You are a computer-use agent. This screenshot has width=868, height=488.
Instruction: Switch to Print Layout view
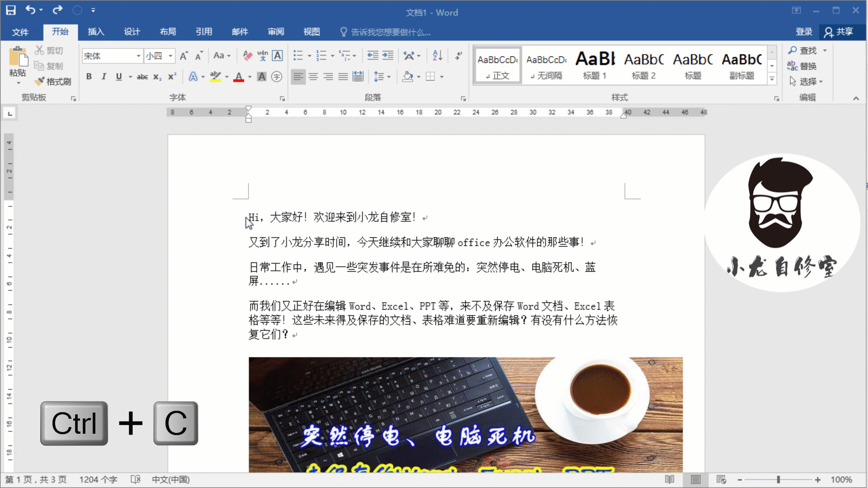[x=696, y=479]
